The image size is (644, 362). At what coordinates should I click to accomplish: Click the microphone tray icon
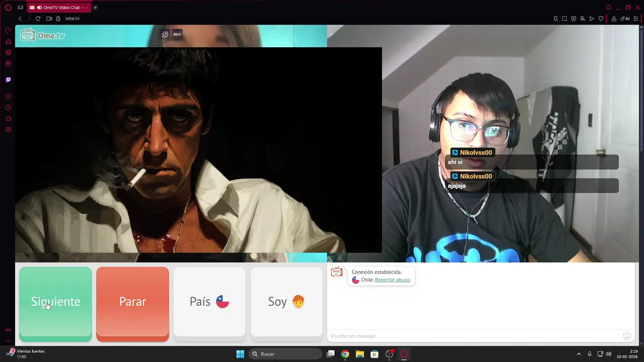(x=590, y=354)
